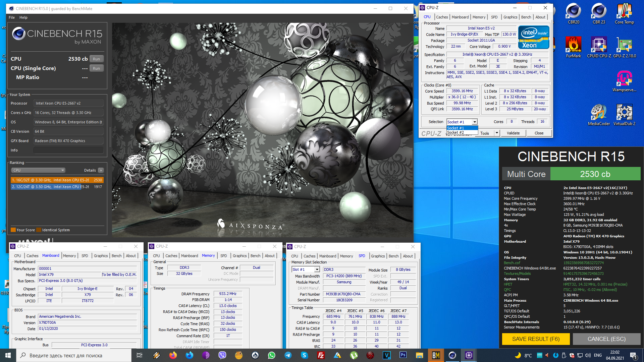Open Viber from the taskbar
Image resolution: width=644 pixels, height=362 pixels.
[x=222, y=355]
